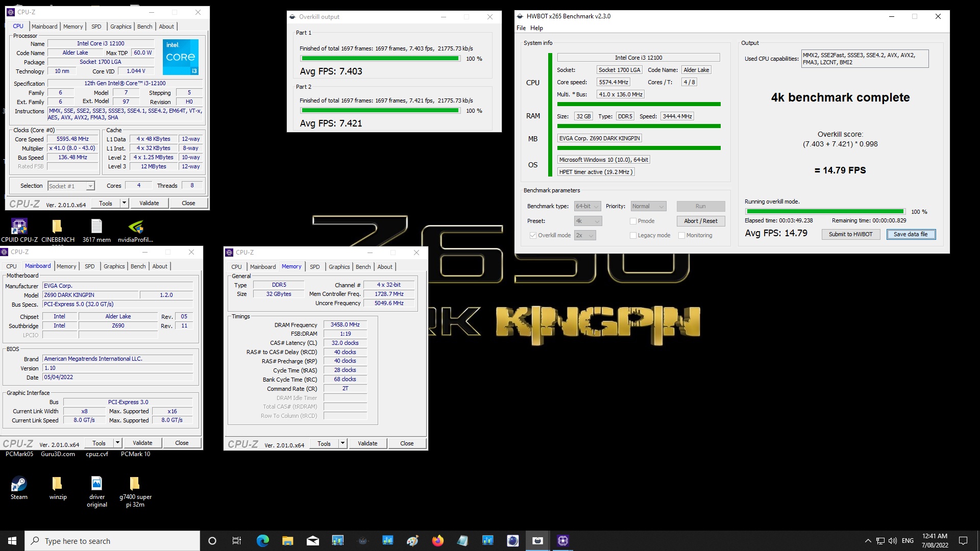This screenshot has width=980, height=551.
Task: Open the Socket #1 selection dropdown
Action: coord(71,186)
